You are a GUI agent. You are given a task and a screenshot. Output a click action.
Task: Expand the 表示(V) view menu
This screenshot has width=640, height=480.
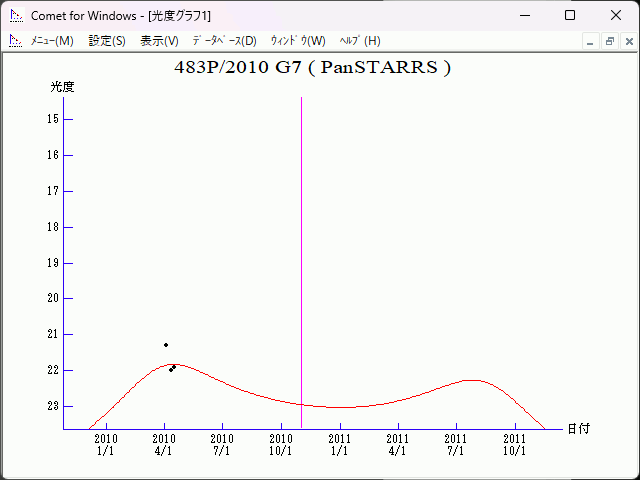pyautogui.click(x=159, y=41)
